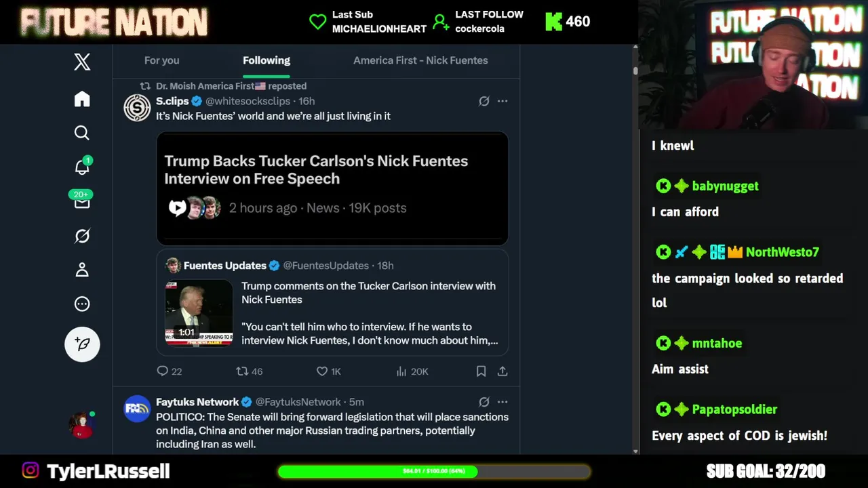This screenshot has height=488, width=868.
Task: Click the X logo in sidebar
Action: [82, 62]
